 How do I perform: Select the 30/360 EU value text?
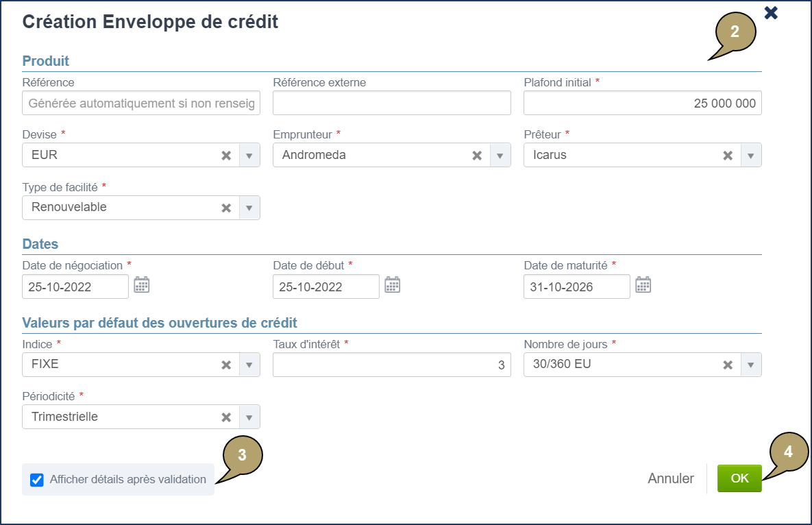coord(562,364)
